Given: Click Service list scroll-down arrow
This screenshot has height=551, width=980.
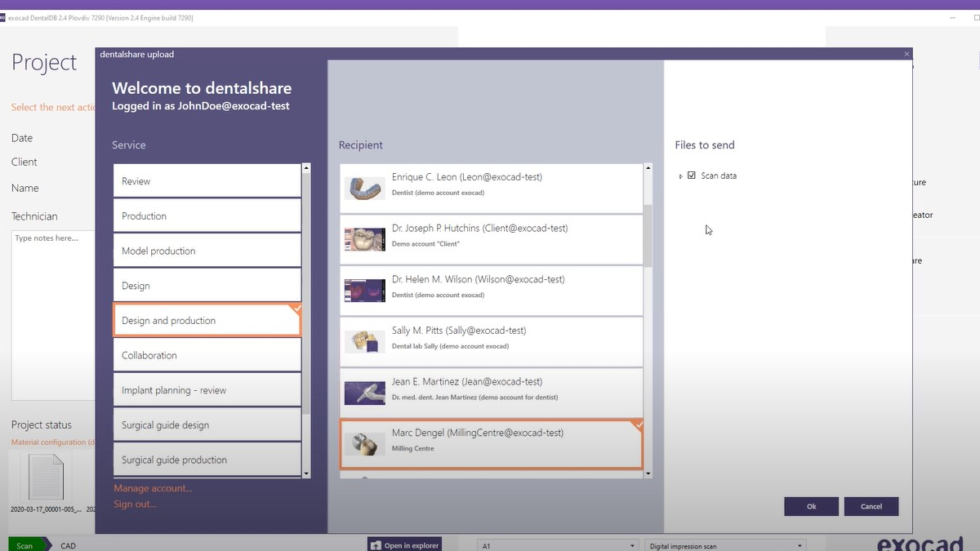Looking at the screenshot, I should coord(306,473).
